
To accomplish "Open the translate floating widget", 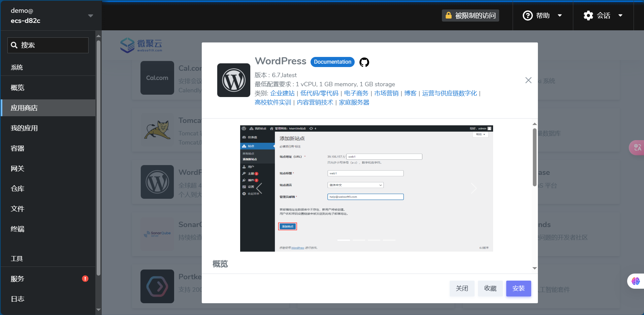I will pyautogui.click(x=637, y=148).
